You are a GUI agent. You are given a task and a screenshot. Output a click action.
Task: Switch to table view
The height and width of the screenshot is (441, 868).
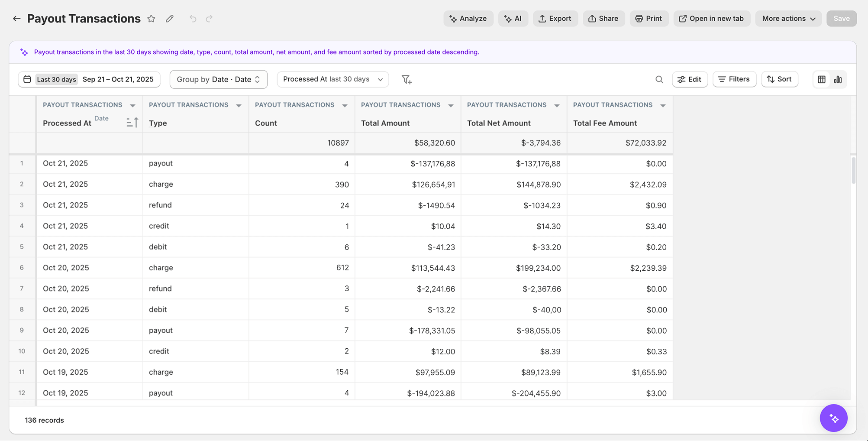tap(821, 79)
